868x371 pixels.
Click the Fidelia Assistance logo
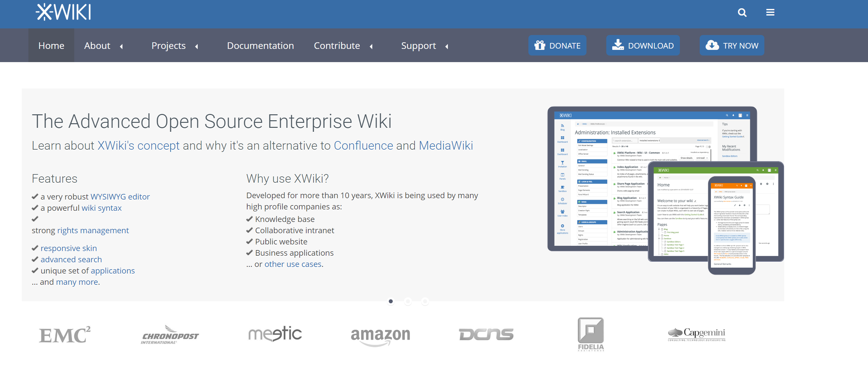pos(591,334)
